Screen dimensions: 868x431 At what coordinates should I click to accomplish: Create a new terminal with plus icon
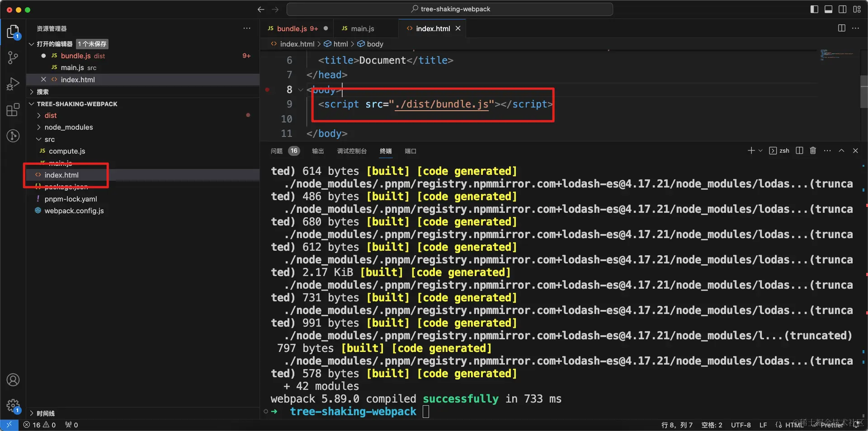(751, 150)
